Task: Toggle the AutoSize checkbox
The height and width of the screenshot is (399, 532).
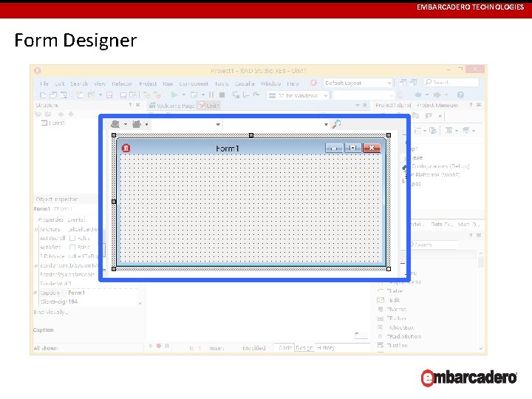Action: click(x=72, y=247)
